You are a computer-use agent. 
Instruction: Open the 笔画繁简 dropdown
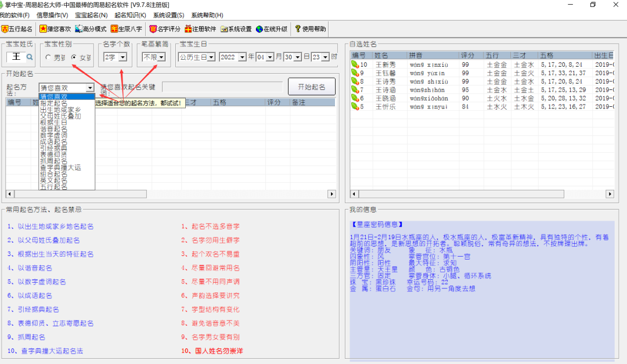(161, 57)
